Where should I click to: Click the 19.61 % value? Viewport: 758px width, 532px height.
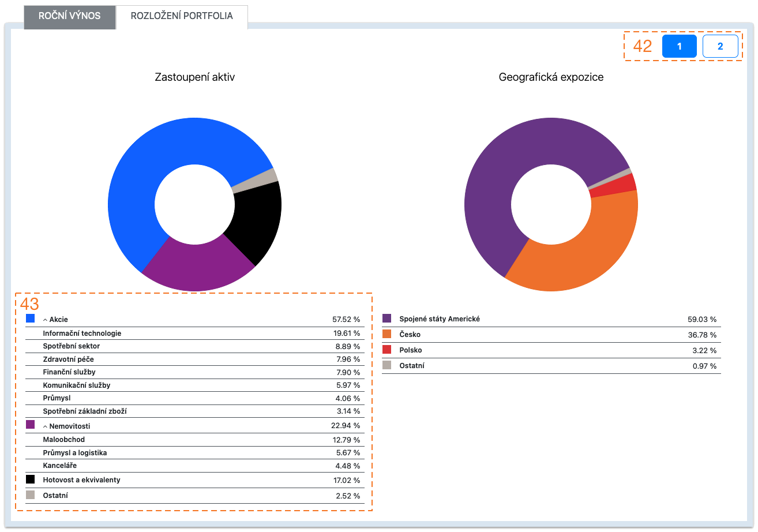(x=346, y=334)
